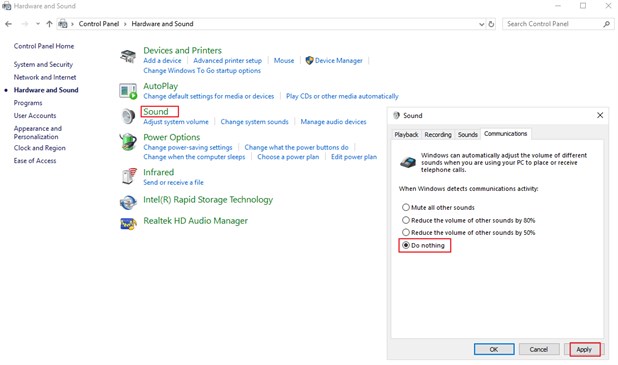Open Adjust system volume link
Viewport: 618px width, 365px height.
[x=176, y=122]
